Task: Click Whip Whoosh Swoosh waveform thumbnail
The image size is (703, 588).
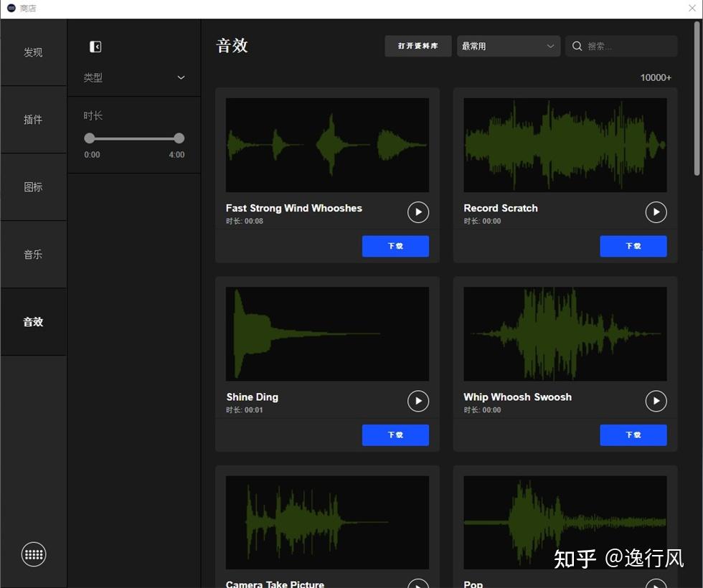Action: click(565, 334)
